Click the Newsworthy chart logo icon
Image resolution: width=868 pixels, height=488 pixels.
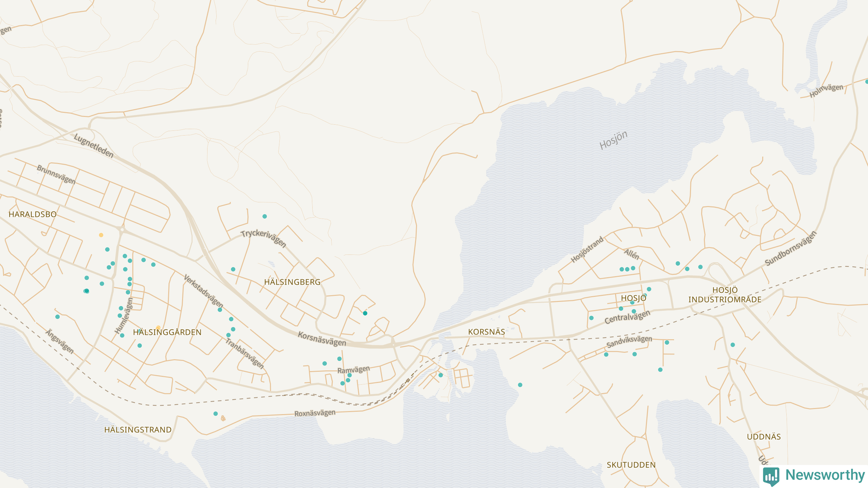click(x=771, y=476)
